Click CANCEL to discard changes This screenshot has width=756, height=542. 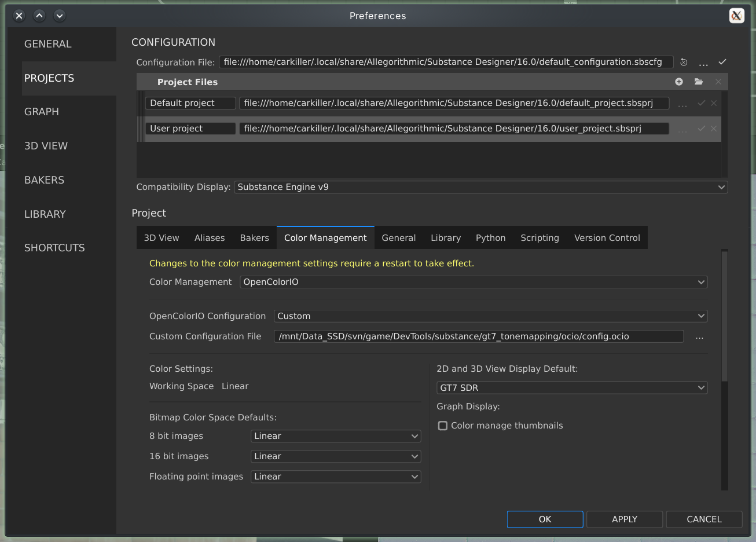704,519
